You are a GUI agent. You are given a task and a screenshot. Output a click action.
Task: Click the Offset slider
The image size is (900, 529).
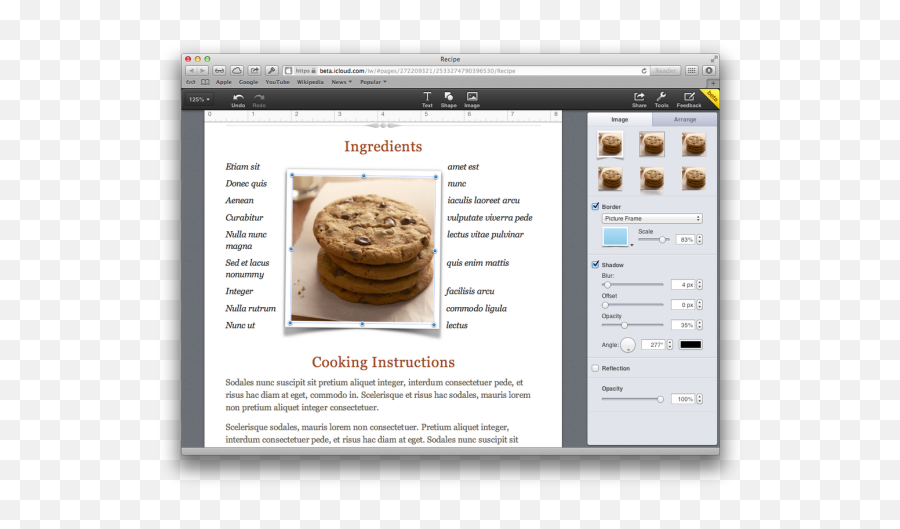633,305
